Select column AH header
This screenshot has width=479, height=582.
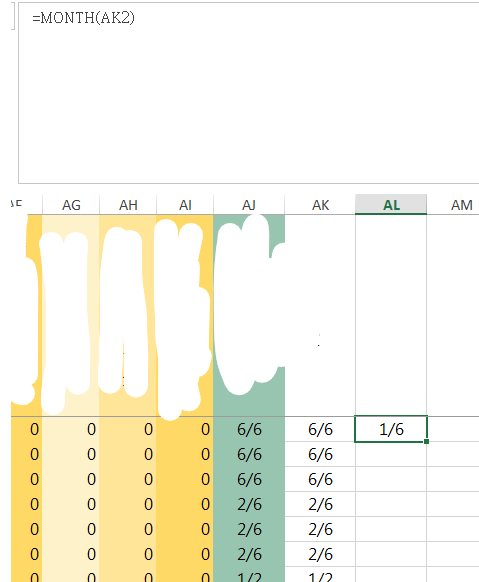coord(128,205)
